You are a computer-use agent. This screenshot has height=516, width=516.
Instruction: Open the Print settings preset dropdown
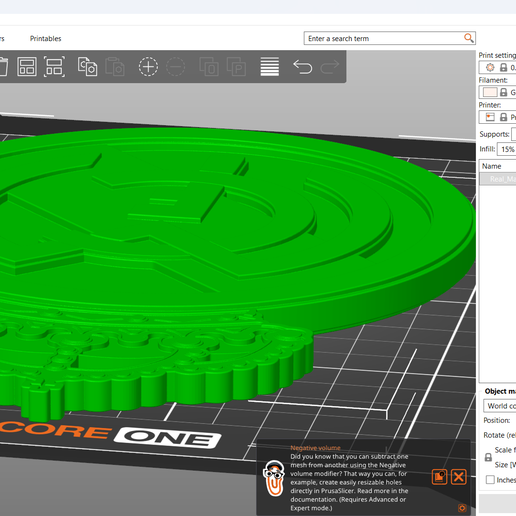click(x=497, y=67)
